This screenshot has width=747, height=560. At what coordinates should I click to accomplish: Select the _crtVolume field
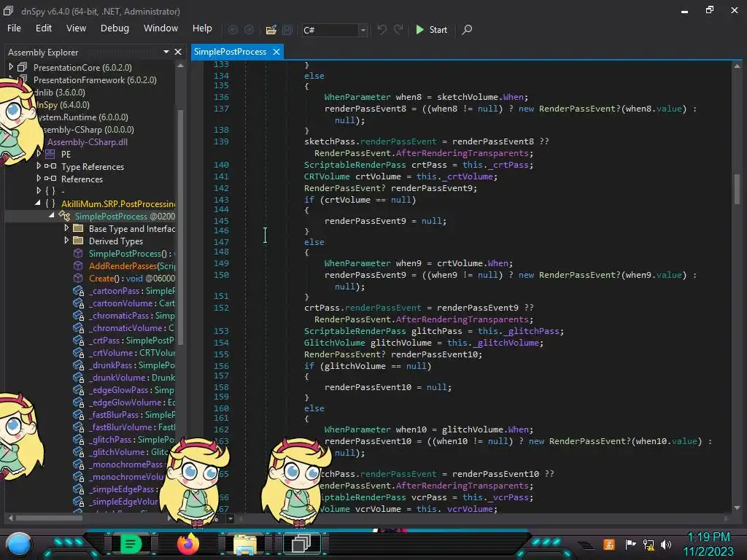(x=131, y=352)
